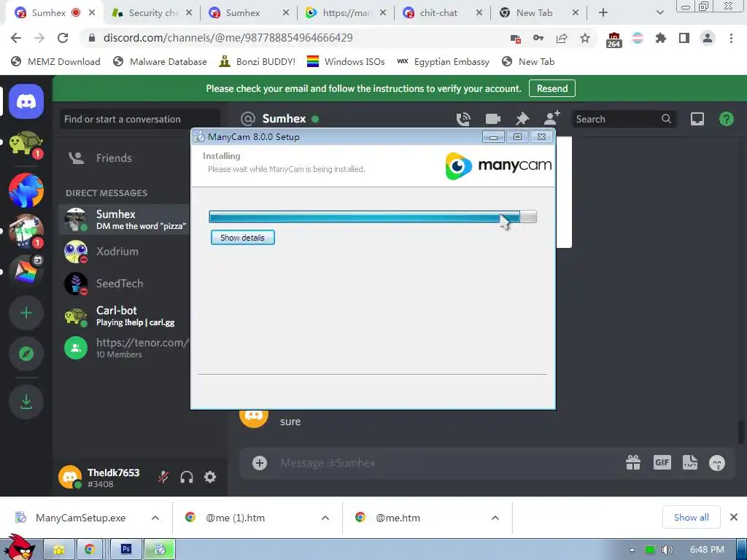Image resolution: width=747 pixels, height=560 pixels.
Task: Toggle deafen headphones icon
Action: pyautogui.click(x=187, y=477)
